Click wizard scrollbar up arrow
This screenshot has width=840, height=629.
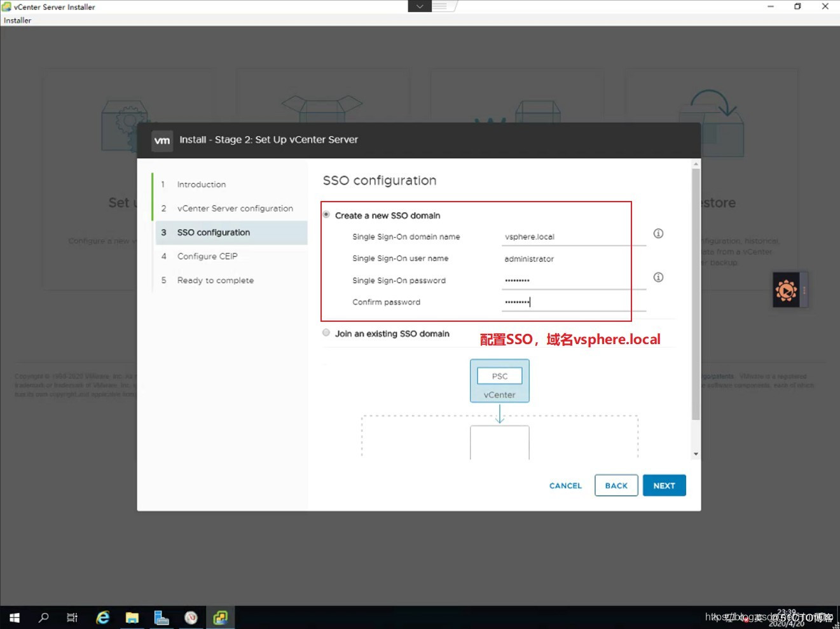point(696,164)
